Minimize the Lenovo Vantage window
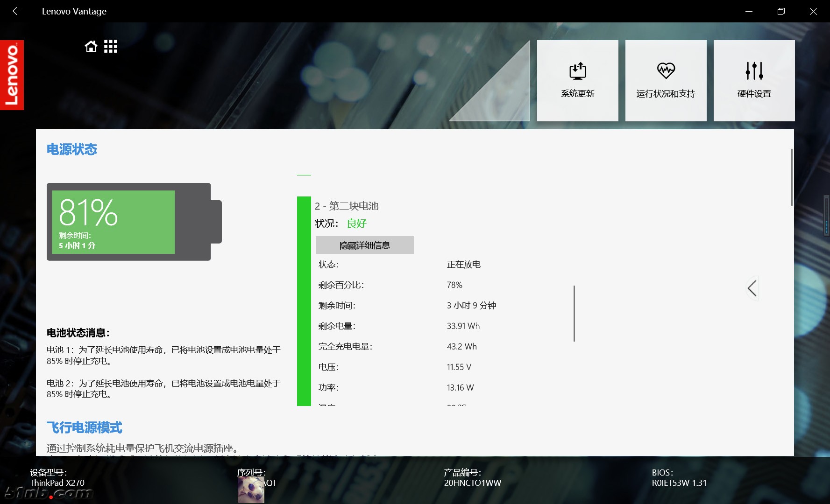This screenshot has width=830, height=504. (x=749, y=11)
